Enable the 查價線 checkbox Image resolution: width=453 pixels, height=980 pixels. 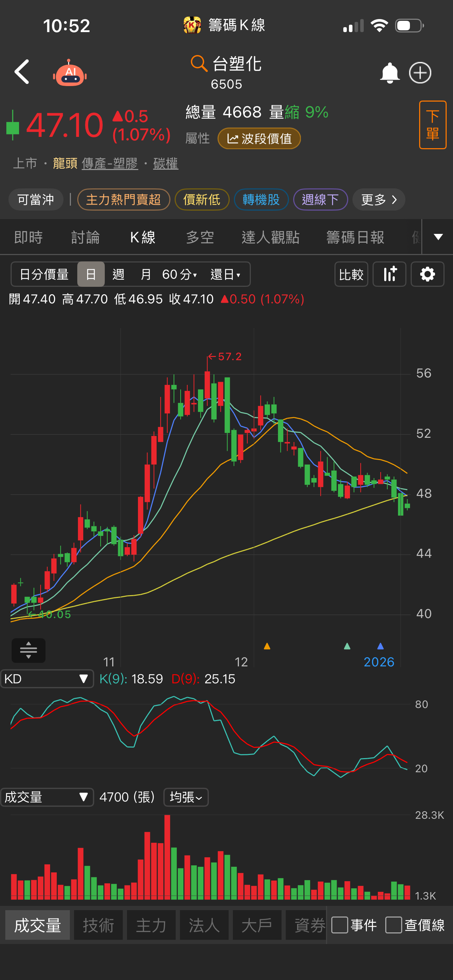pyautogui.click(x=394, y=925)
